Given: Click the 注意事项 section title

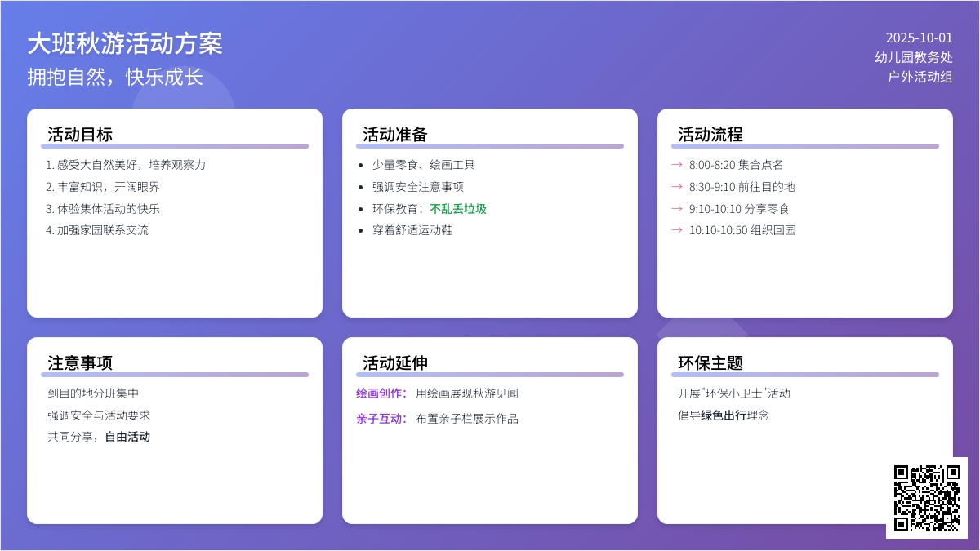Looking at the screenshot, I should (x=80, y=363).
